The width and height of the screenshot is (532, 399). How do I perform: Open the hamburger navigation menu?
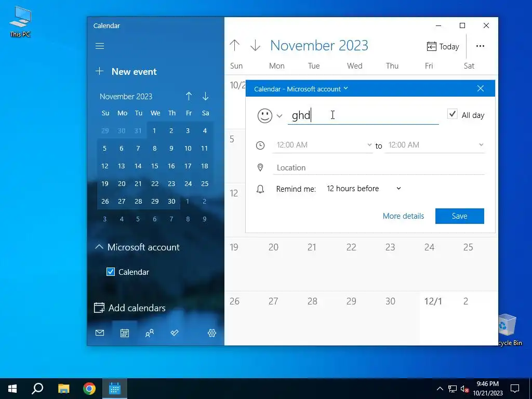click(x=100, y=46)
